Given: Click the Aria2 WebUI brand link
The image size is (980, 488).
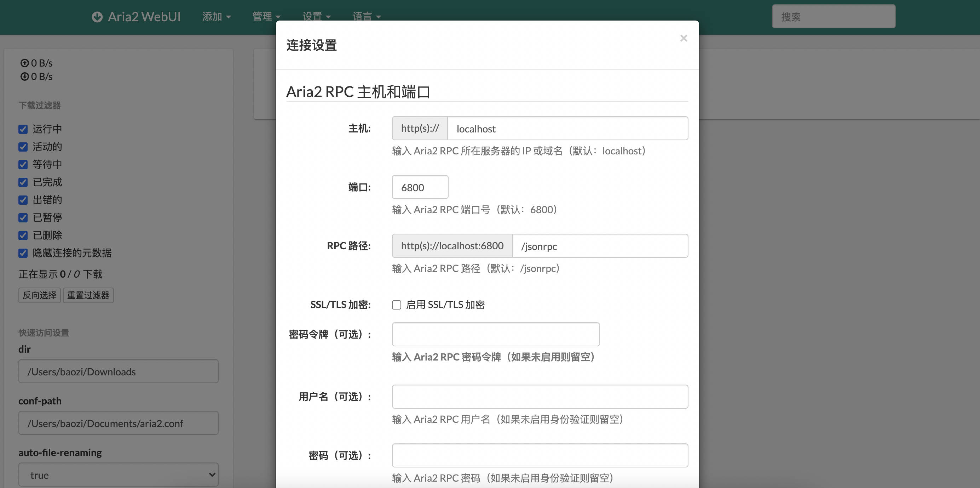Looking at the screenshot, I should click(x=136, y=17).
